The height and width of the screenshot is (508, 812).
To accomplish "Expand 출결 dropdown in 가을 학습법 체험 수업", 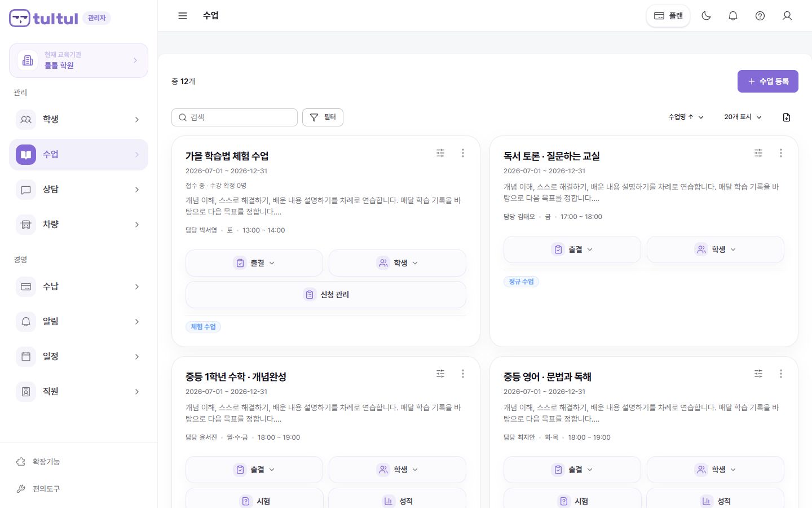I will pyautogui.click(x=254, y=263).
